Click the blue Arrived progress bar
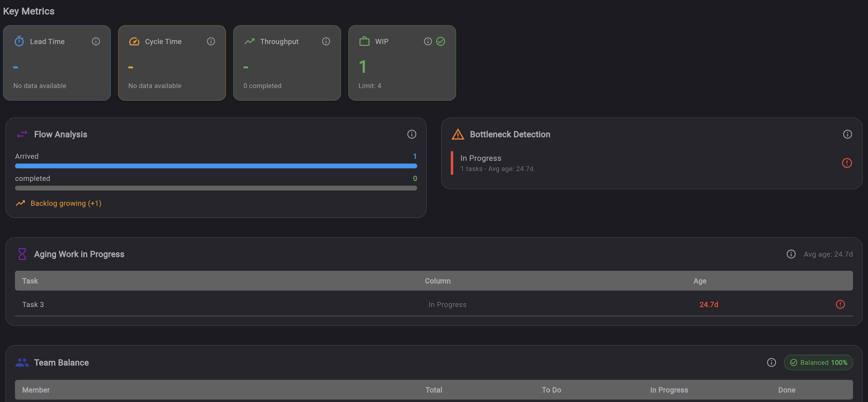Image resolution: width=868 pixels, height=402 pixels. 216,166
